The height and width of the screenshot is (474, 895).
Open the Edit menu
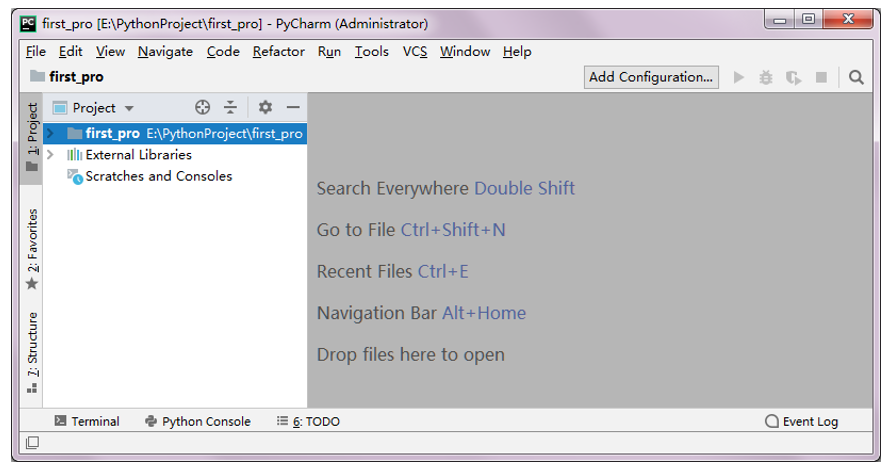point(71,51)
